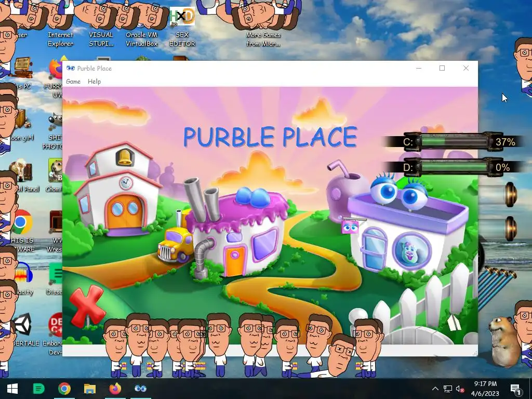Open the green notes app in taskbar
The width and height of the screenshot is (532, 399).
38,389
